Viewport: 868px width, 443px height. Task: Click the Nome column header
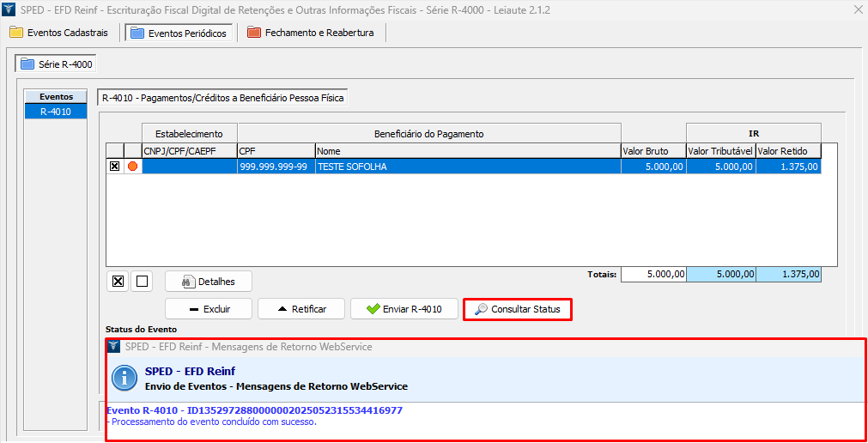(467, 151)
